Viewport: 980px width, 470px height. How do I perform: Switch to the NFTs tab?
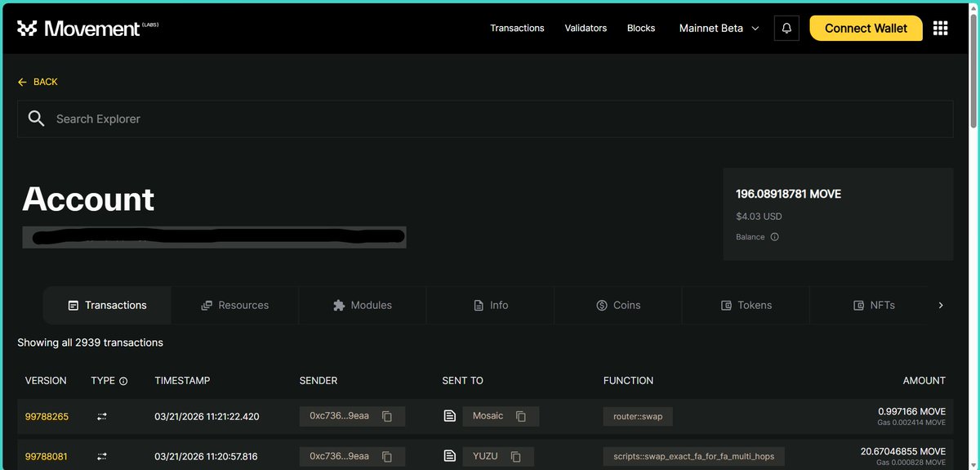tap(873, 305)
